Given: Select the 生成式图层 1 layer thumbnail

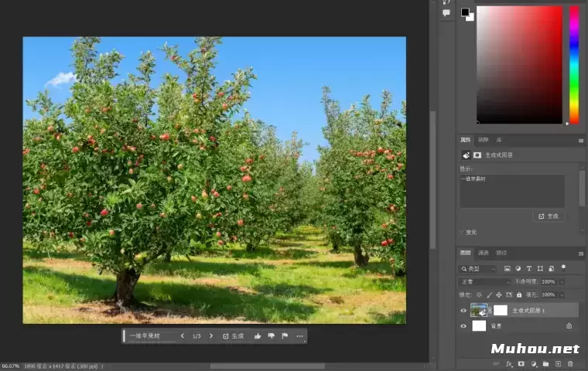Looking at the screenshot, I should point(478,310).
